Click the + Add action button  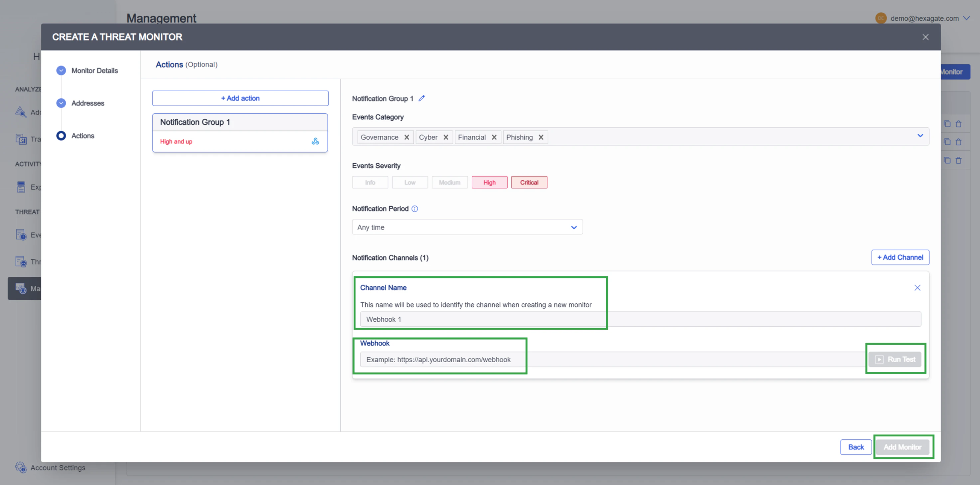click(240, 98)
